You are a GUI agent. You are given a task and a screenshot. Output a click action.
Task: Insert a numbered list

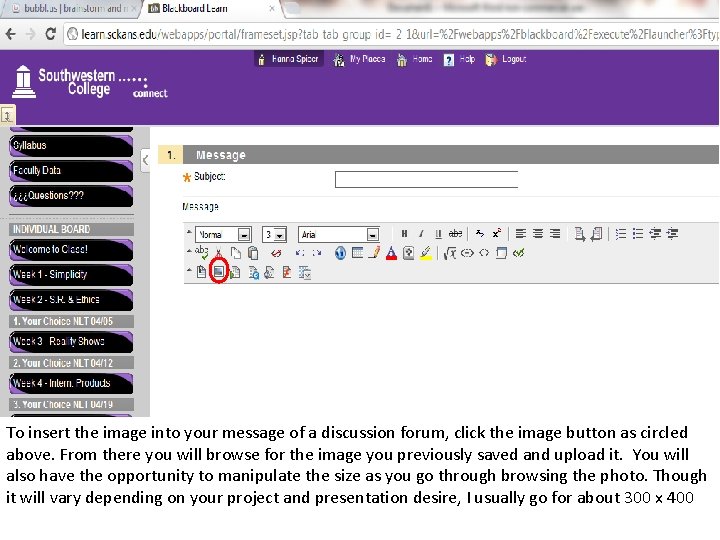tap(620, 234)
